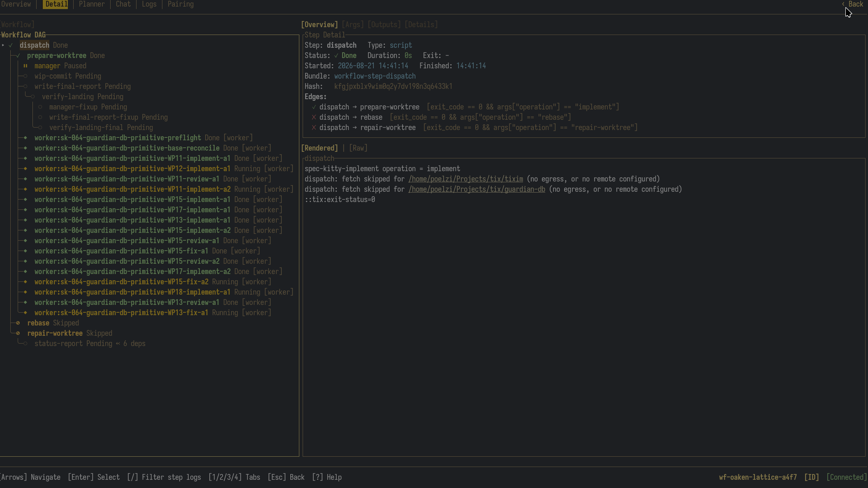This screenshot has width=868, height=488.
Task: Select the base-reconcile worker row
Action: point(153,148)
